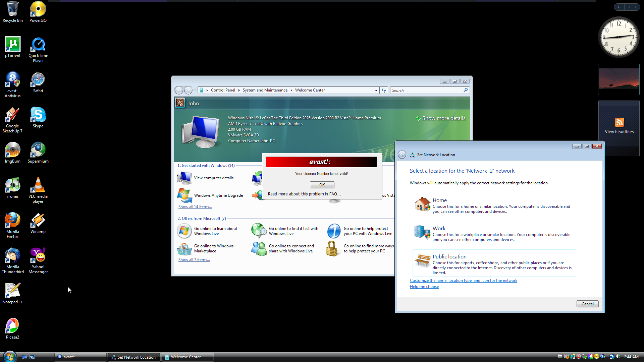Image resolution: width=644 pixels, height=362 pixels.
Task: Click System and Maintenance in the breadcrumb
Action: click(x=265, y=90)
